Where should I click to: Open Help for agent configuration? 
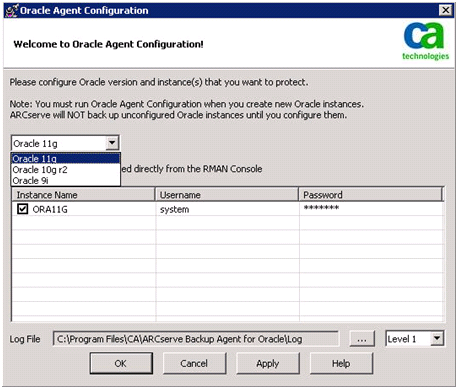tap(341, 363)
